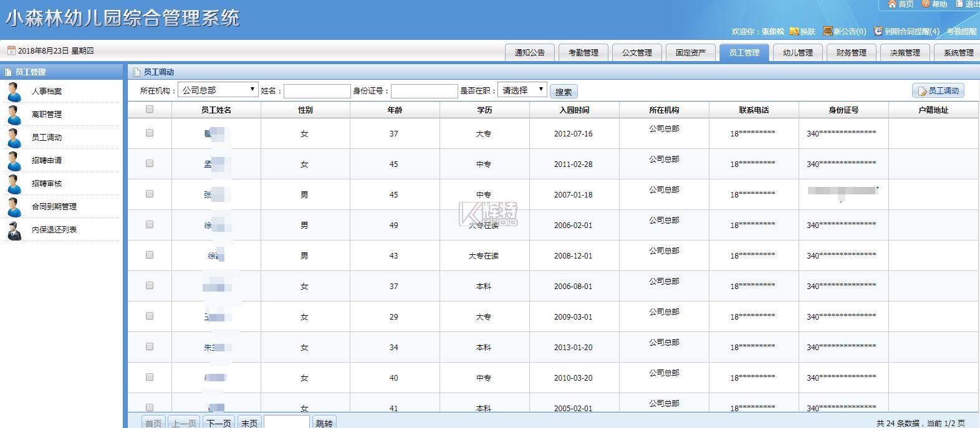Image resolution: width=980 pixels, height=428 pixels.
Task: Select the checkbox for the 2007-01-18 row
Action: (150, 194)
